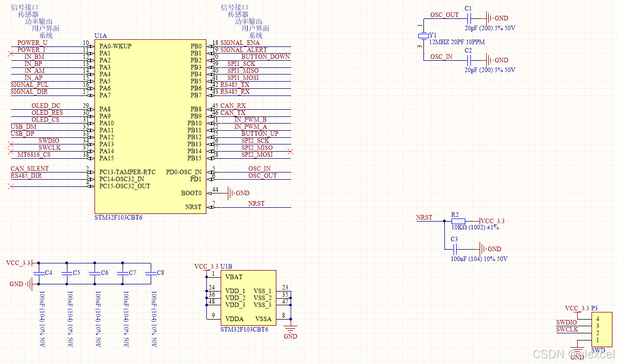Click the POWER_U net label
The height and width of the screenshot is (364, 617).
[32, 43]
